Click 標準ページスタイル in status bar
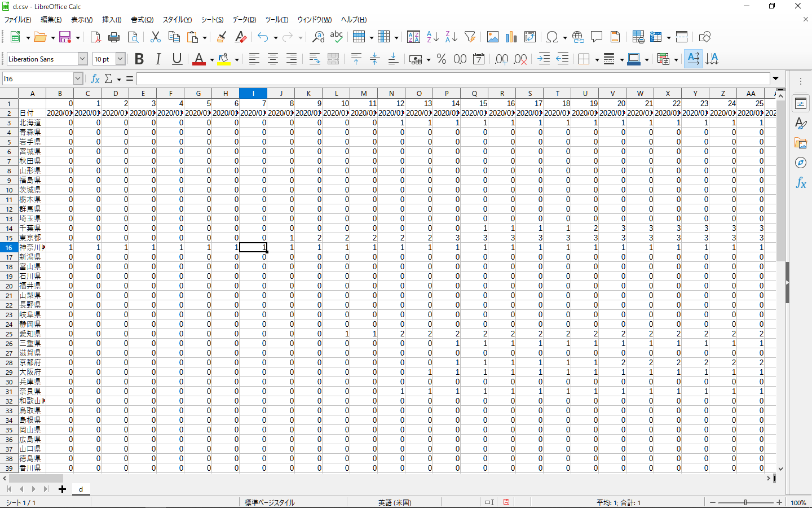812x508 pixels. [x=270, y=502]
